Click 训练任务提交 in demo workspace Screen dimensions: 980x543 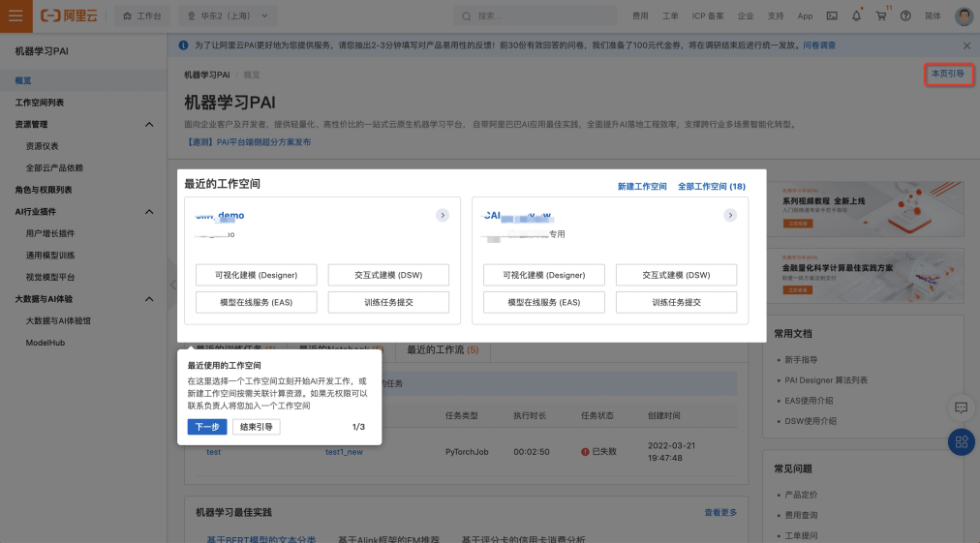[388, 302]
